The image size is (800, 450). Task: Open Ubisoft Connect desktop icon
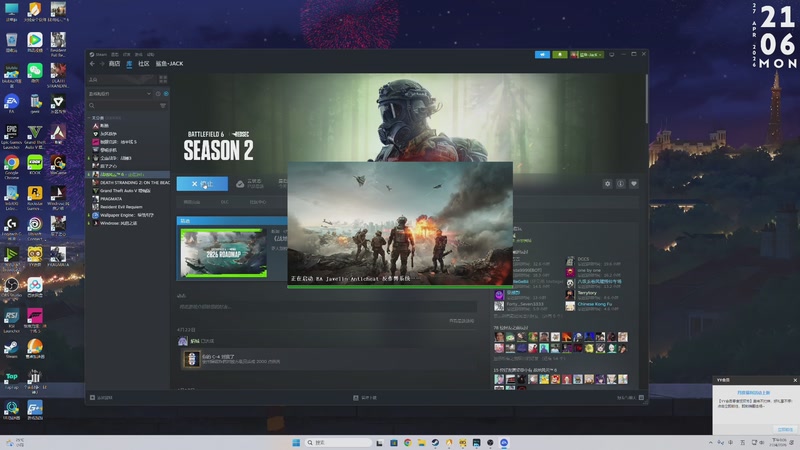35,229
